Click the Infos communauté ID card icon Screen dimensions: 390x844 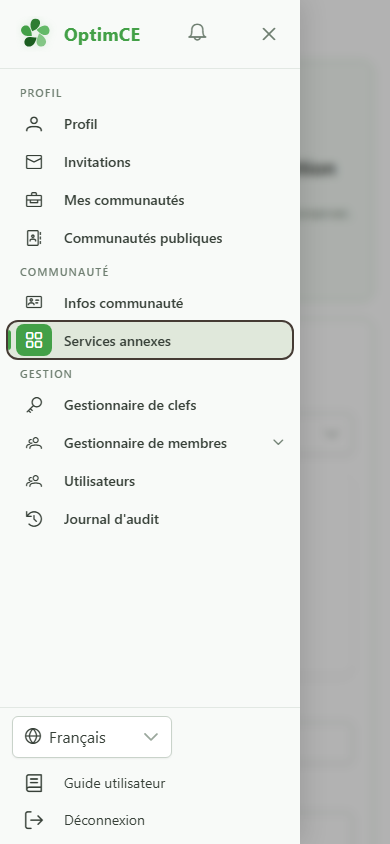coord(34,303)
